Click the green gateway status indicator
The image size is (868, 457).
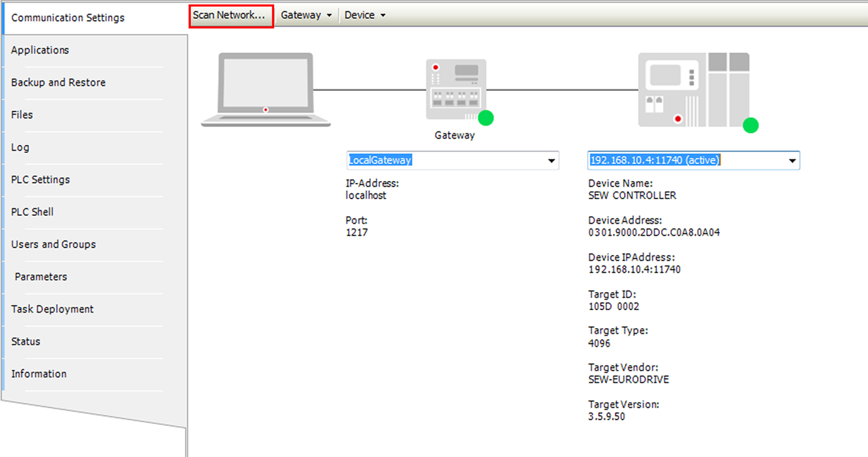pos(486,117)
